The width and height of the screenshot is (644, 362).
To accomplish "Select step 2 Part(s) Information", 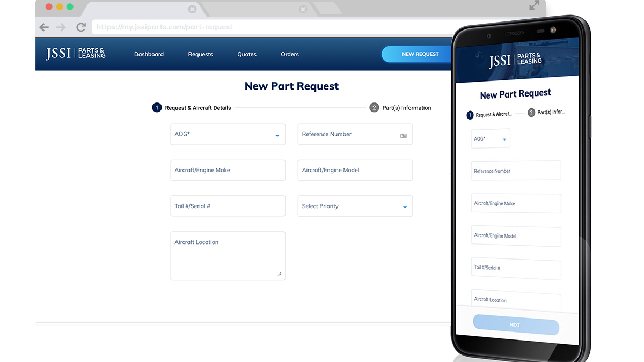I will pyautogui.click(x=400, y=108).
